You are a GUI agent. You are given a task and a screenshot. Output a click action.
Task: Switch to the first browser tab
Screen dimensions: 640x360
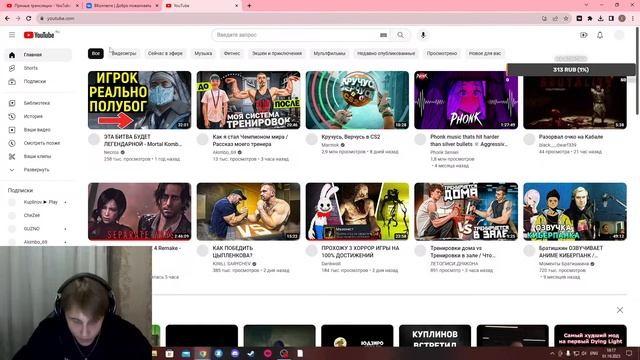pos(41,6)
